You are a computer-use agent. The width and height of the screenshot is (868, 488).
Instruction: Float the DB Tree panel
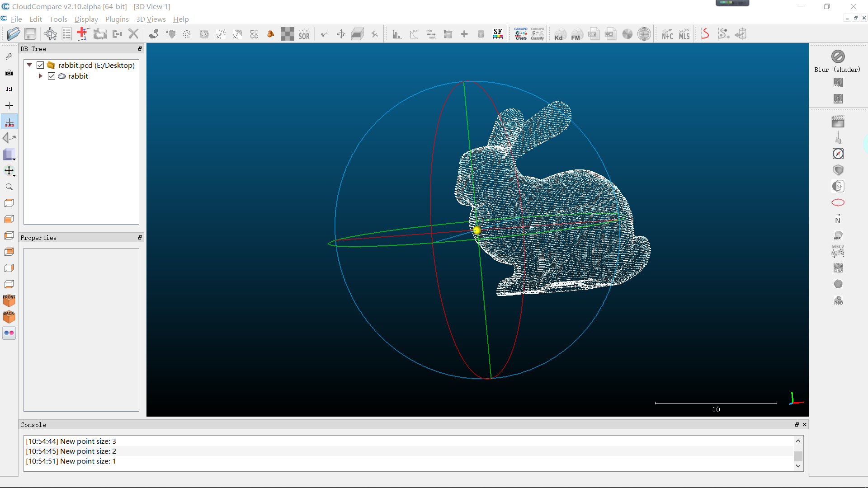140,49
